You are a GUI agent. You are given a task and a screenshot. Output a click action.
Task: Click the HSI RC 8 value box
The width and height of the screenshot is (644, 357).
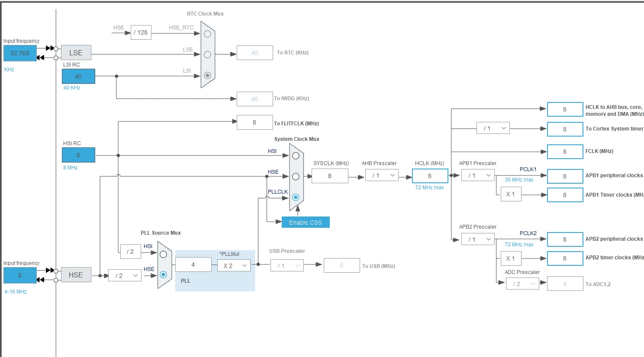click(78, 155)
